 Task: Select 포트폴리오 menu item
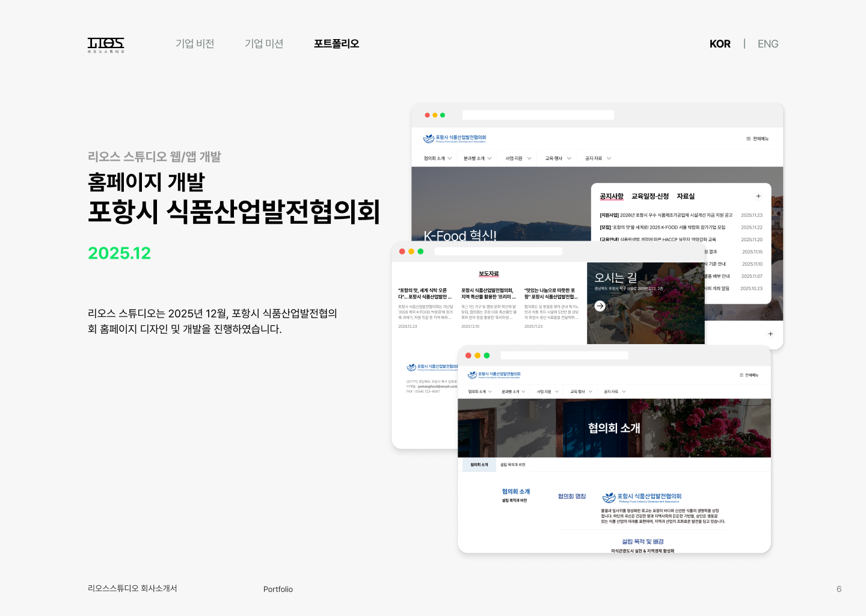click(x=336, y=44)
